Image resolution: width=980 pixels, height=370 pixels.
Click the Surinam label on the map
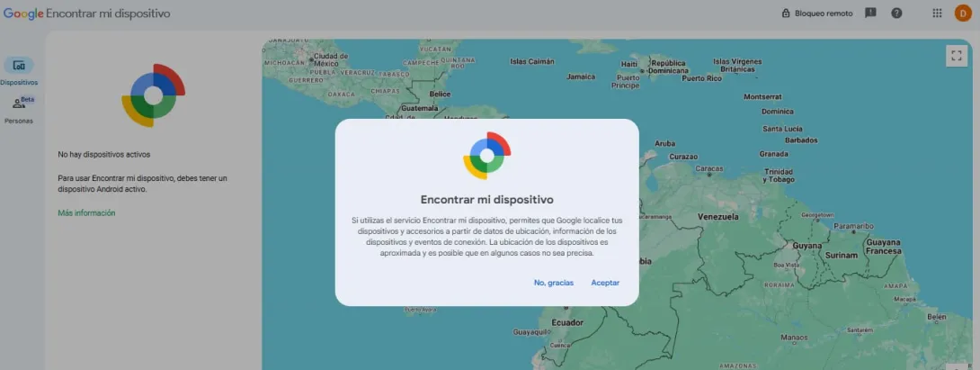coord(842,256)
